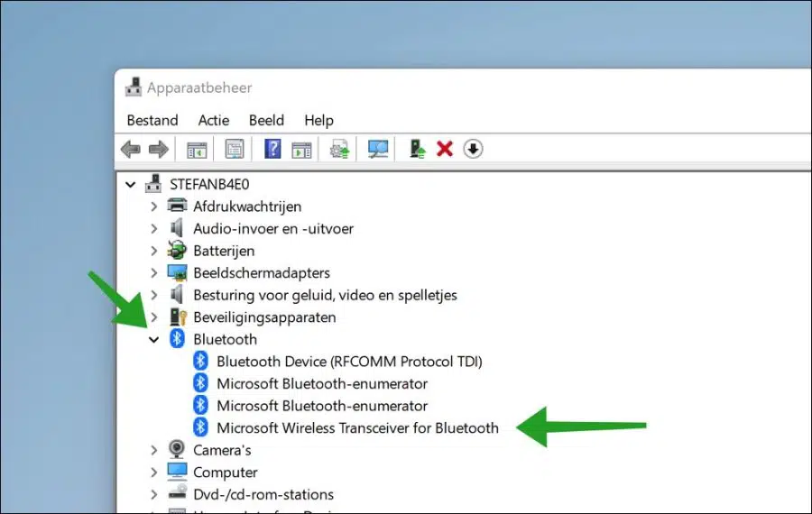The image size is (812, 514).
Task: Click the Camera's webcam icon
Action: pos(177,449)
